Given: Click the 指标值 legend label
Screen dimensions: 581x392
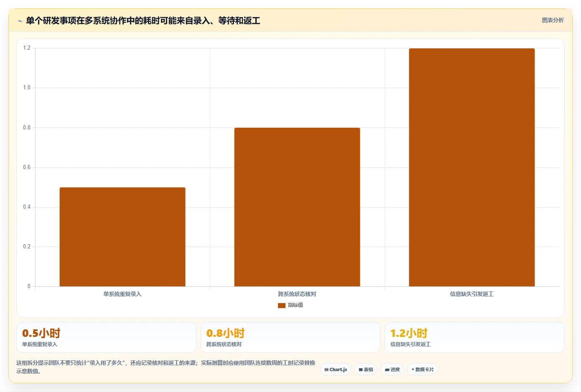Looking at the screenshot, I should coord(296,305).
